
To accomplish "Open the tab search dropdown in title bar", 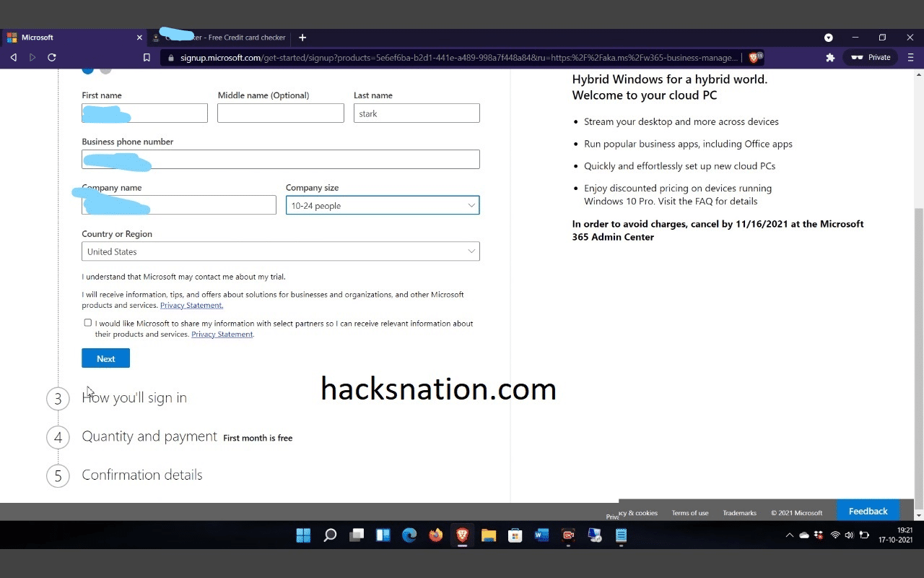I will [x=829, y=38].
